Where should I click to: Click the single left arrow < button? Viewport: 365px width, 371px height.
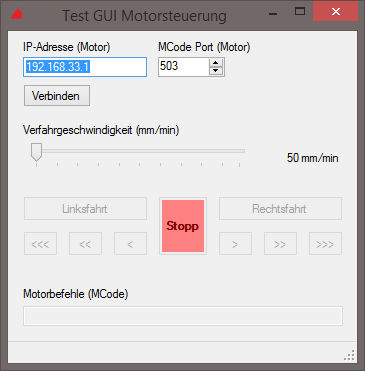click(130, 244)
